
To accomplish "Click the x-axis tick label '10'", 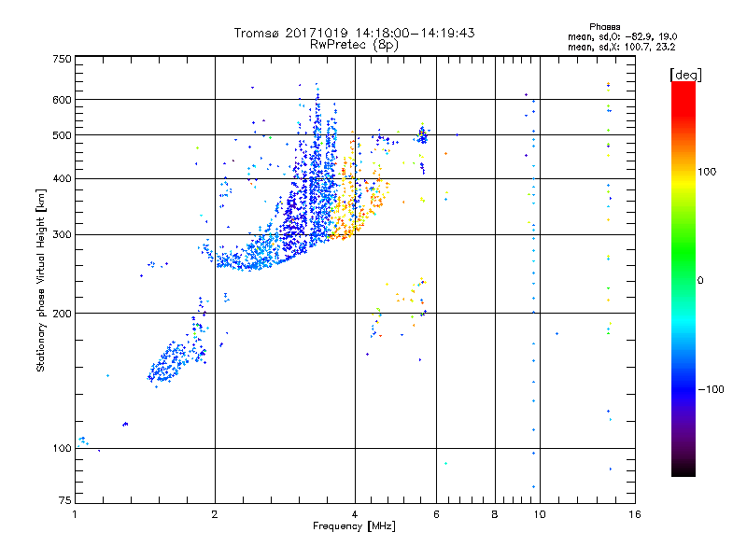I will pyautogui.click(x=540, y=514).
